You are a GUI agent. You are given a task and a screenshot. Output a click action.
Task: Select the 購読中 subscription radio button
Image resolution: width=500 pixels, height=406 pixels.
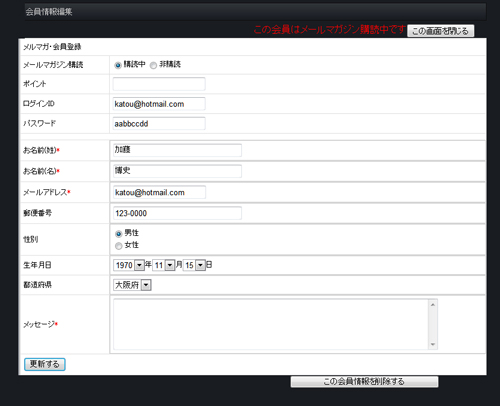(x=118, y=65)
